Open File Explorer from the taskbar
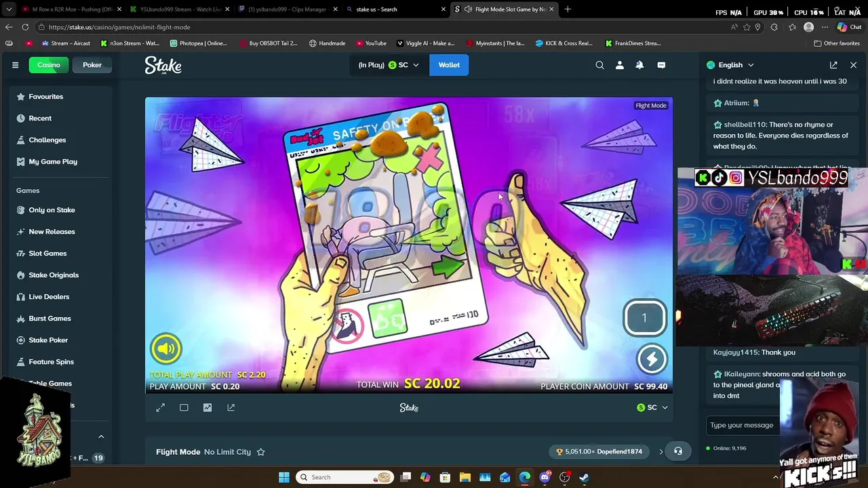This screenshot has width=868, height=488. point(465,477)
